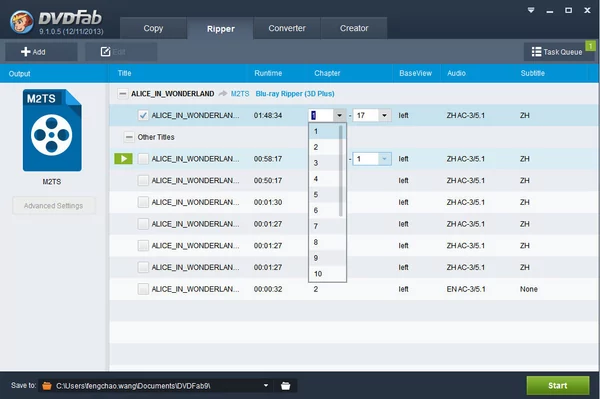
Task: Open Advanced Settings
Action: (x=54, y=206)
